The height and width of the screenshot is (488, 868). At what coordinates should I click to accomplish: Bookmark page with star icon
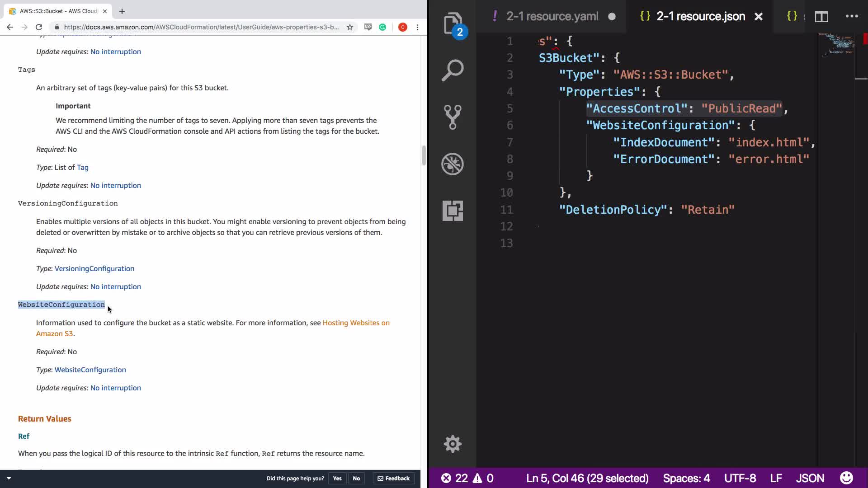tap(349, 27)
